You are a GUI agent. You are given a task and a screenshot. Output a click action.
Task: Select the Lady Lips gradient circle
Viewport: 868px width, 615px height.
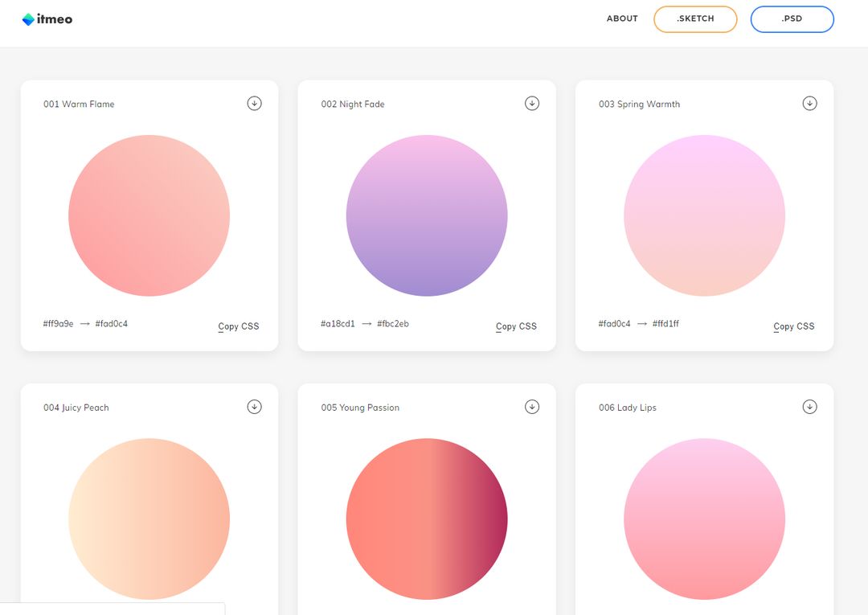[x=705, y=519]
